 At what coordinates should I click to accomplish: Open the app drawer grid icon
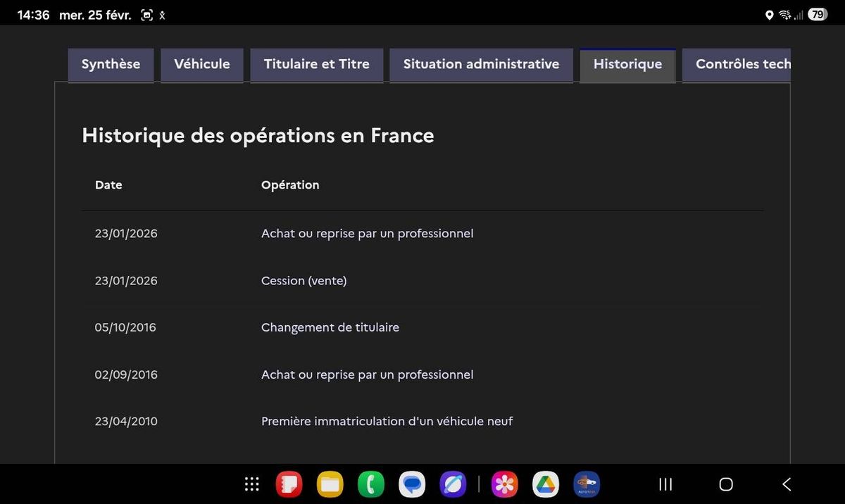[251, 484]
